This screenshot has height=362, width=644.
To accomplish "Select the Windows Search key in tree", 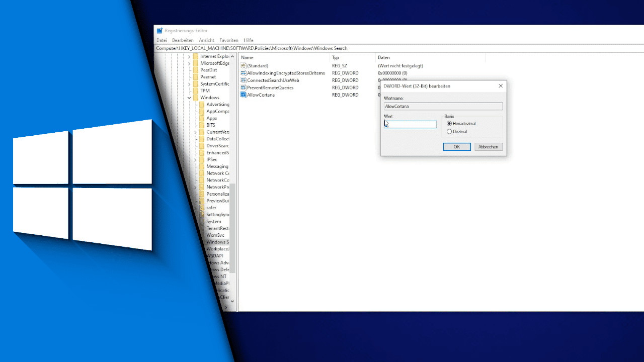I will (218, 242).
